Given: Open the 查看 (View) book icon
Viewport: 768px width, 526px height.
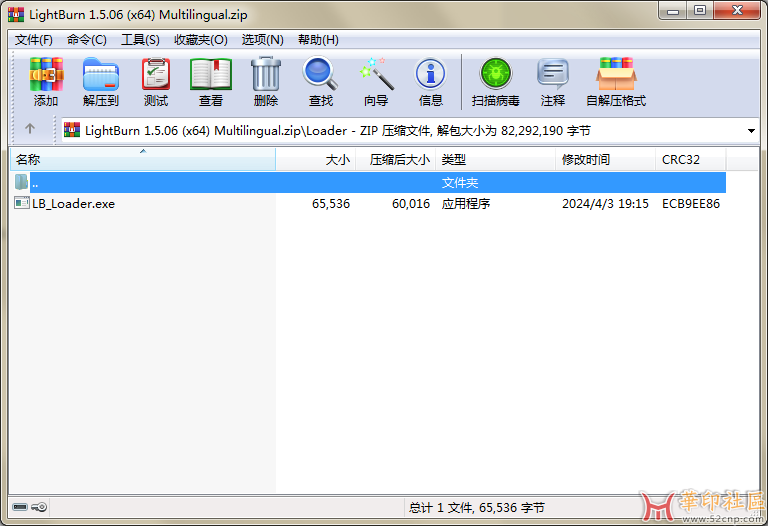Looking at the screenshot, I should [x=211, y=74].
